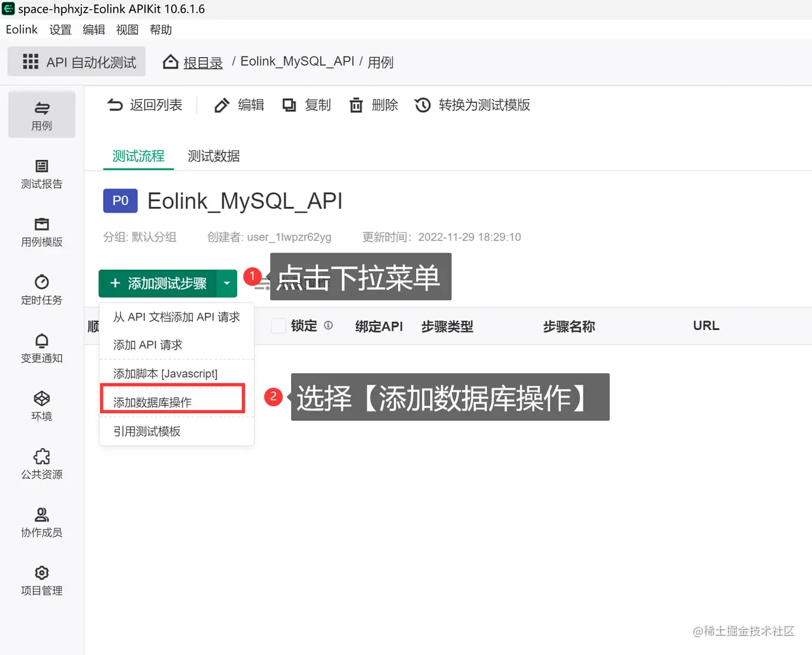Choose 引用测试模板 from the dropdown
This screenshot has width=812, height=655.
click(x=176, y=432)
